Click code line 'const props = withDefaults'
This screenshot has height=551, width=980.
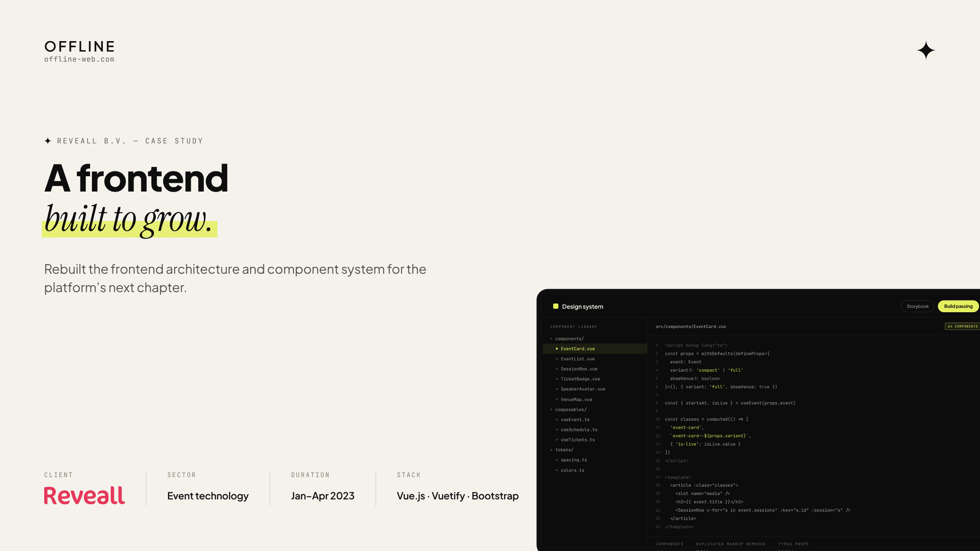[x=717, y=353]
